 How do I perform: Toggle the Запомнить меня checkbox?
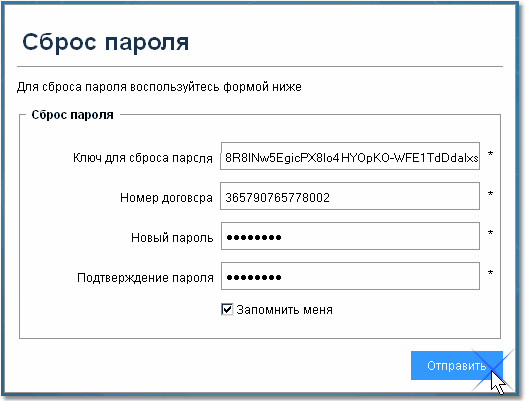pyautogui.click(x=227, y=309)
